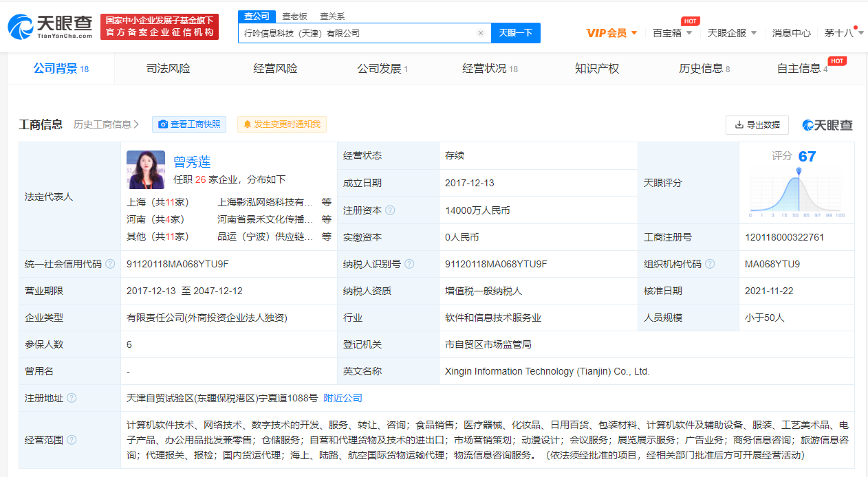
Task: Switch to 自主信息 tab
Action: click(802, 69)
